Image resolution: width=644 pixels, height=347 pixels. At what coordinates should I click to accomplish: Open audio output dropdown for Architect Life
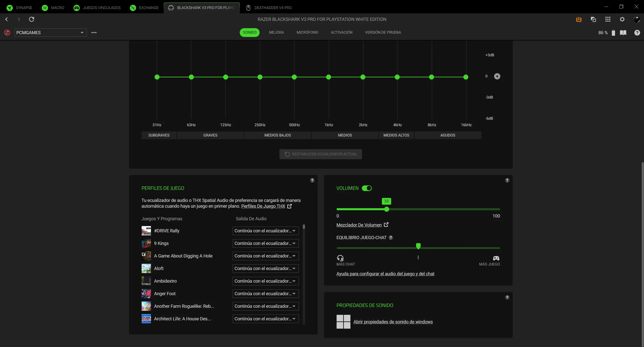click(x=266, y=319)
